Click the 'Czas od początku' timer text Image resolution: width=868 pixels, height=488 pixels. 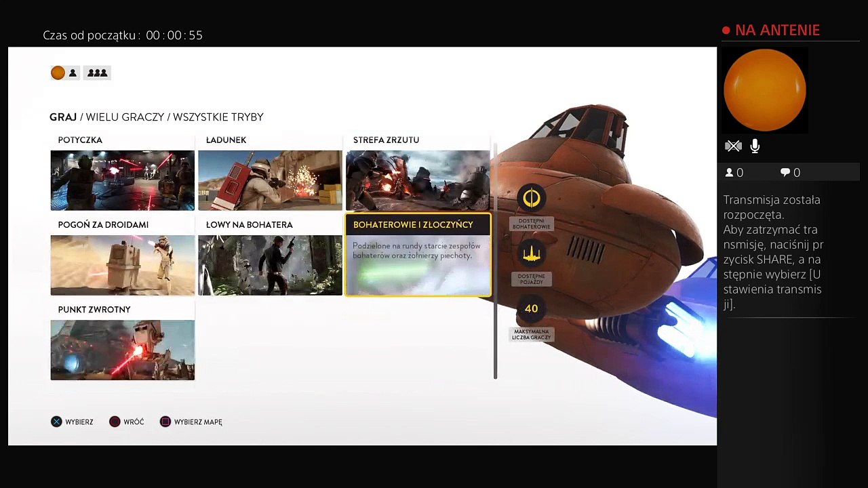pos(123,35)
